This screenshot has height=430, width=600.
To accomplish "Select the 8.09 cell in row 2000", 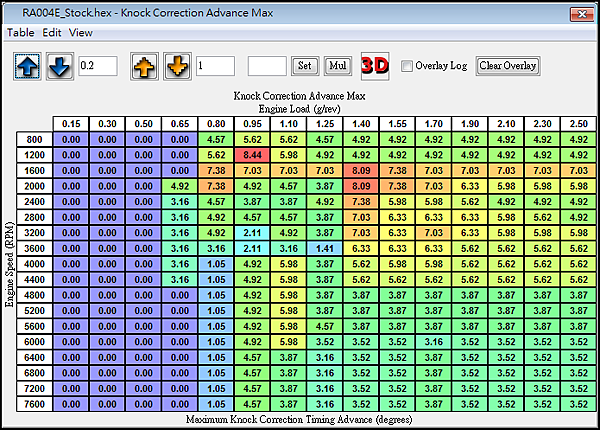I will (361, 186).
